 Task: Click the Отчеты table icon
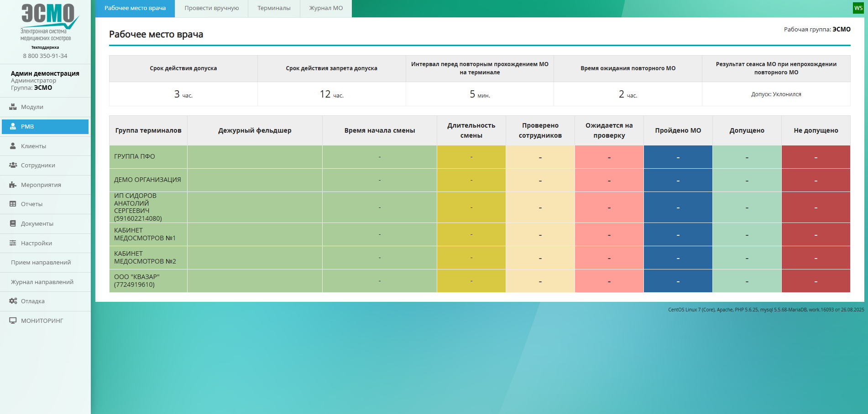(x=13, y=204)
